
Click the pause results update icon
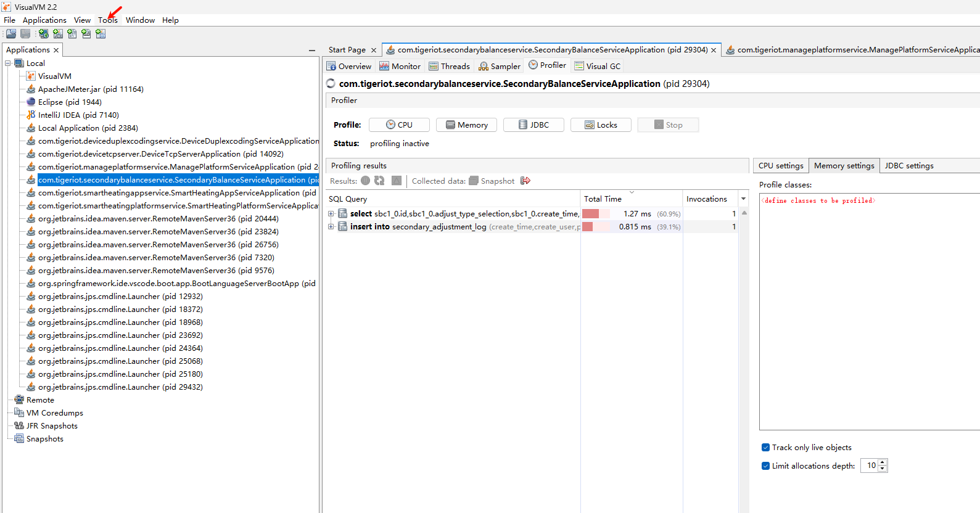point(366,181)
